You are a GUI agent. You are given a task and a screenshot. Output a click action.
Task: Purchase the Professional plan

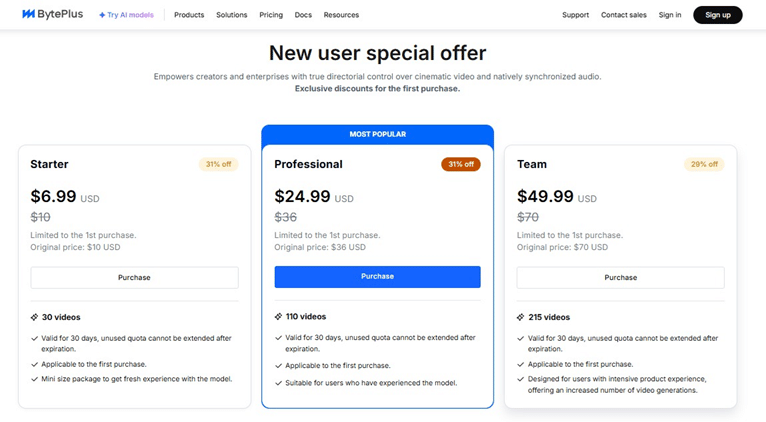(x=377, y=276)
